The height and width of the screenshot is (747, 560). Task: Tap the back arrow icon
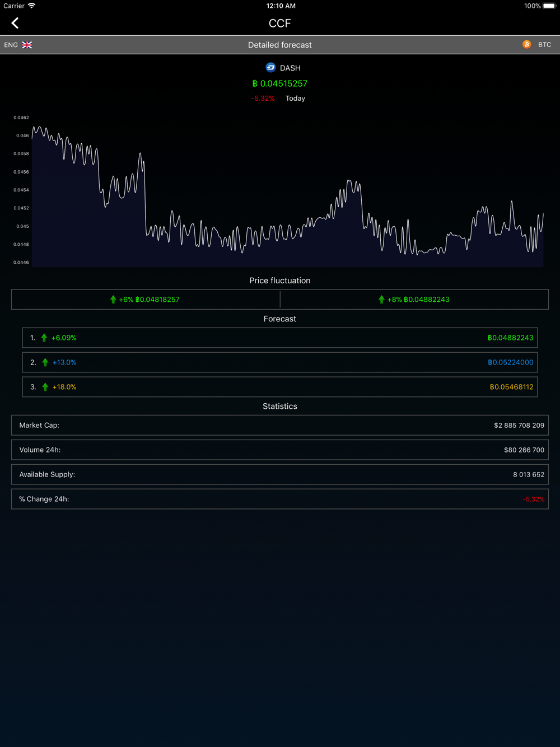click(15, 23)
